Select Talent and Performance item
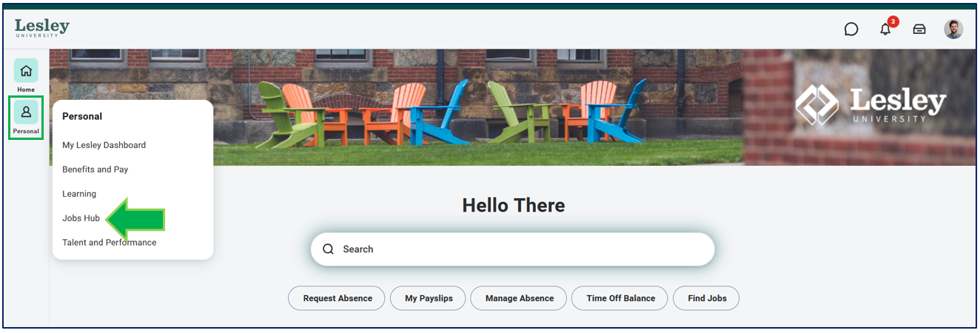Image resolution: width=980 pixels, height=333 pixels. 109,243
